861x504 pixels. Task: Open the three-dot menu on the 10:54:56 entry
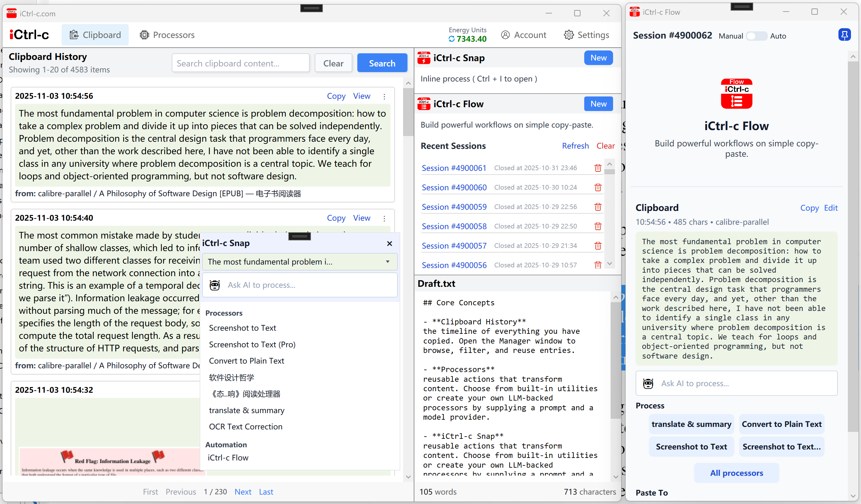pos(385,96)
